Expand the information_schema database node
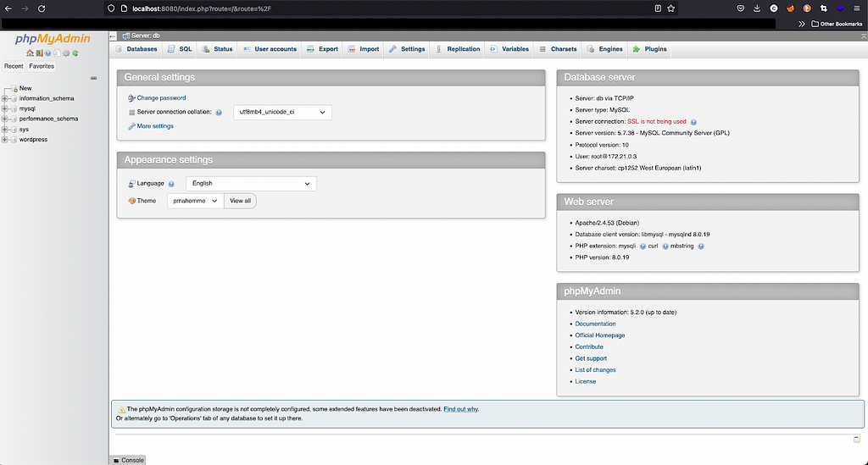Viewport: 868px width, 465px height. tap(4, 98)
